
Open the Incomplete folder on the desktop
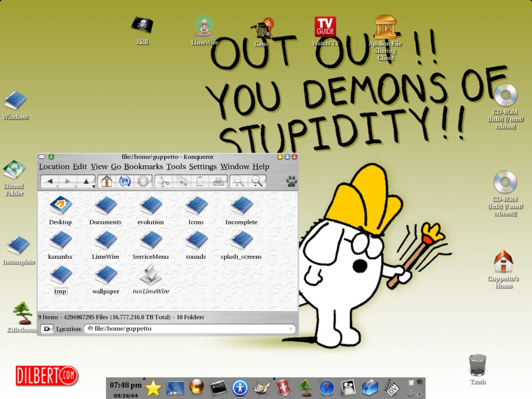coord(19,250)
